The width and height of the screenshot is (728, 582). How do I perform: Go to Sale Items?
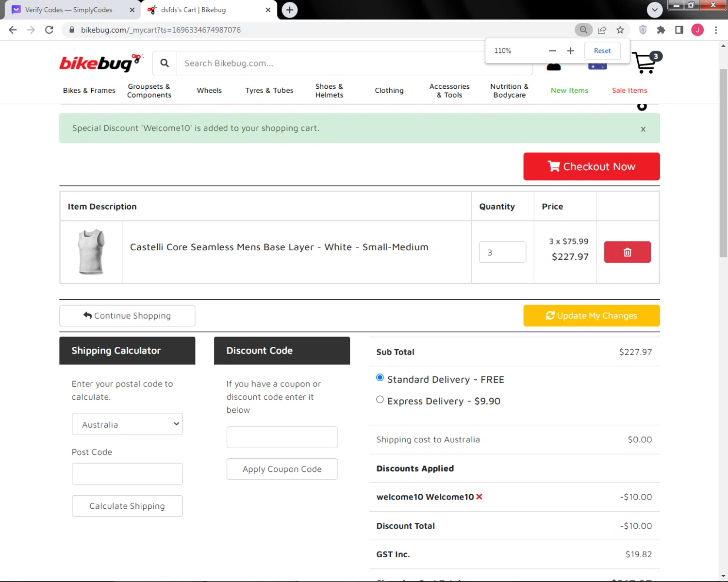pos(629,91)
